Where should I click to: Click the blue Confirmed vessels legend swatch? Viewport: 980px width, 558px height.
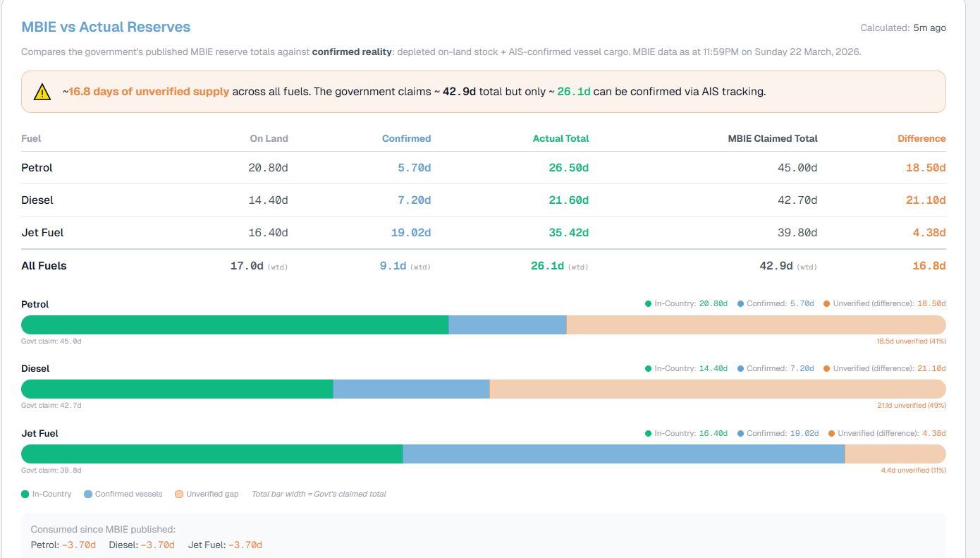point(88,495)
